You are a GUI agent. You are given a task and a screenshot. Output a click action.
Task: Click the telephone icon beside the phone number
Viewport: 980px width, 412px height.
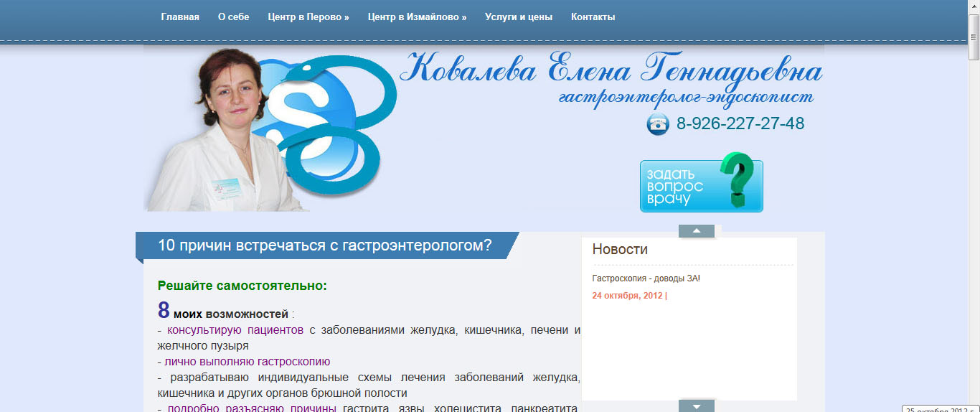pyautogui.click(x=658, y=124)
